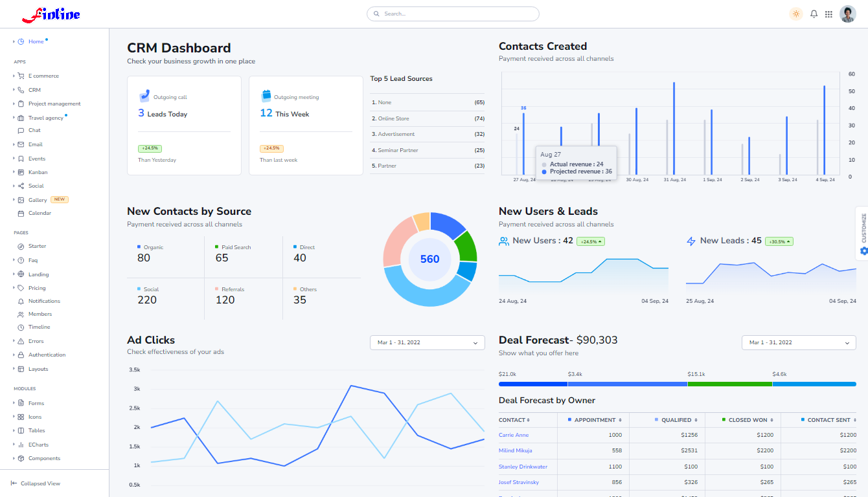Expand the Project management menu

pyautogui.click(x=54, y=104)
